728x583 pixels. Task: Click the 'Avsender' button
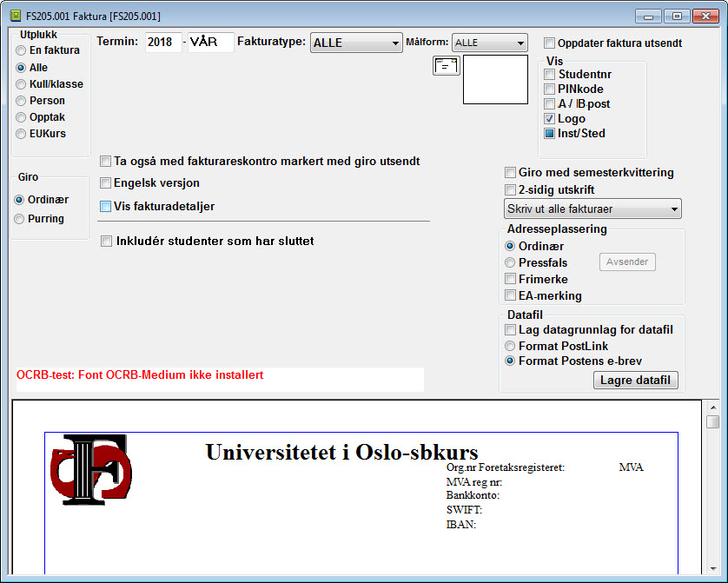(627, 262)
